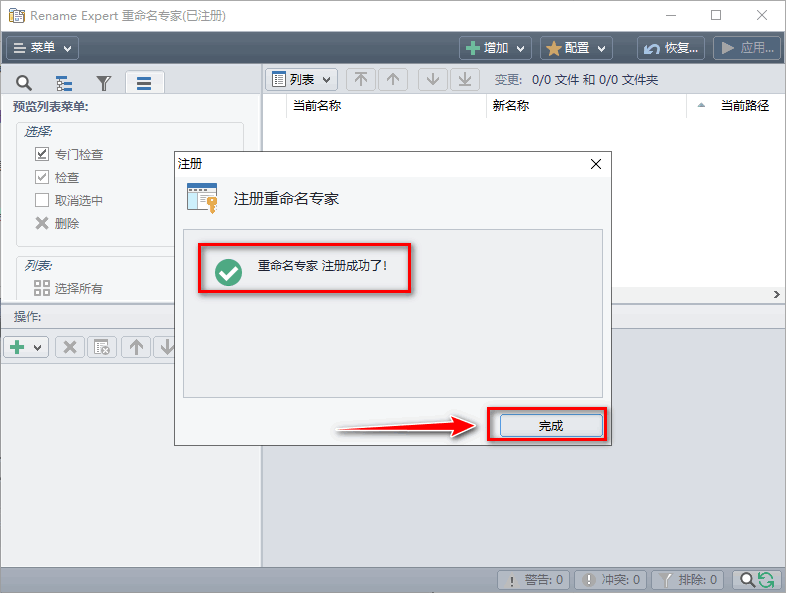Select the folder tree tab
The height and width of the screenshot is (593, 786).
pyautogui.click(x=64, y=83)
